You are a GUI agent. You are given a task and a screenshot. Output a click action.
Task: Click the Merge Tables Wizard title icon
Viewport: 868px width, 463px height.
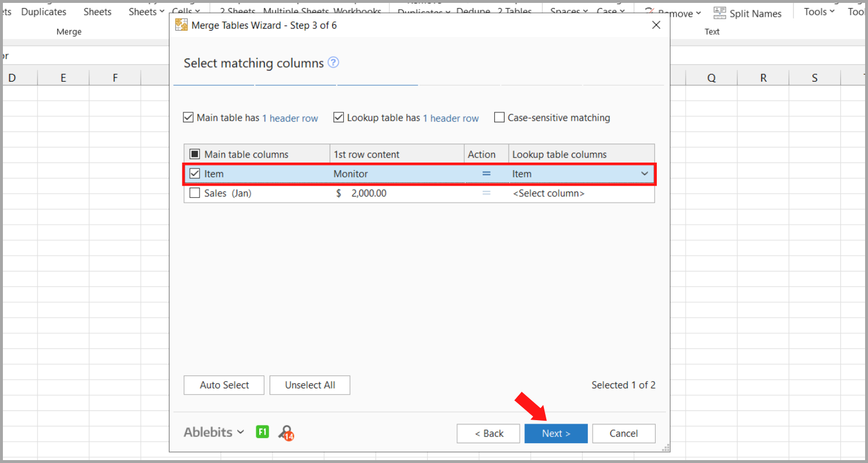182,25
